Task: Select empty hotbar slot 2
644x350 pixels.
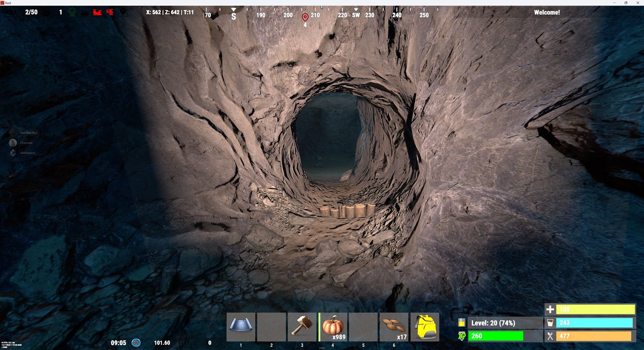Action: coord(271,327)
